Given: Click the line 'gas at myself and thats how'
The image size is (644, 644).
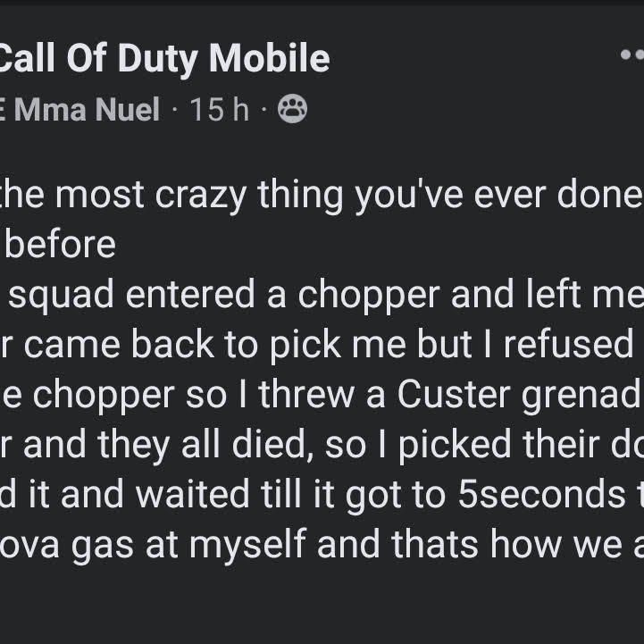Looking at the screenshot, I should tap(322, 545).
